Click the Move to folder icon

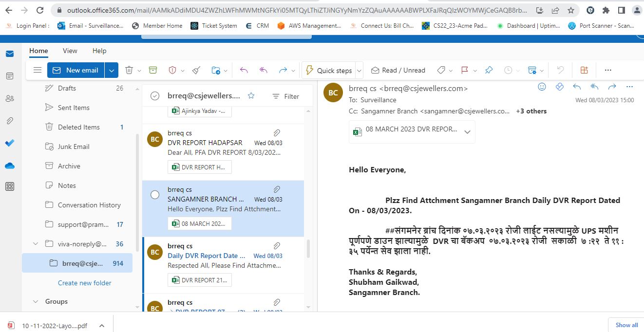[x=216, y=70]
